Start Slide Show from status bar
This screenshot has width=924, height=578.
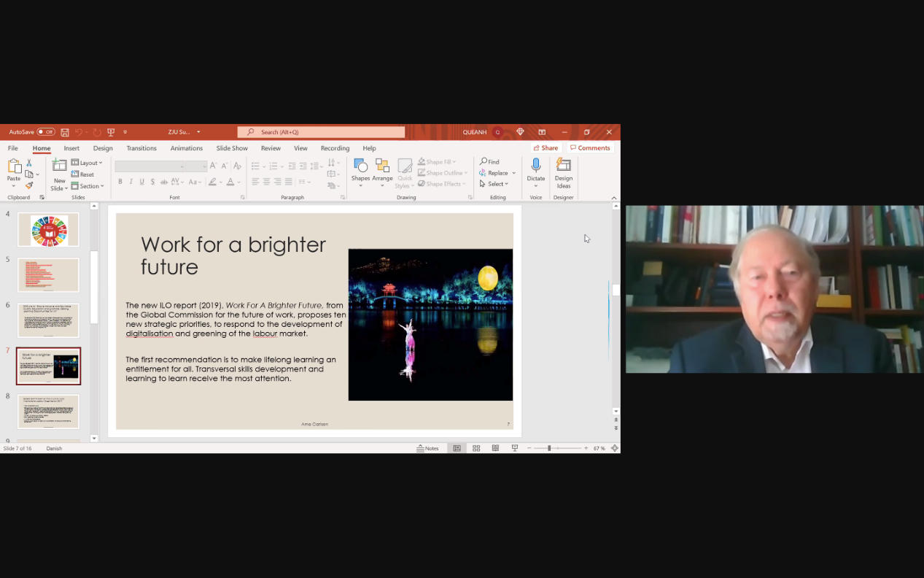(x=514, y=448)
